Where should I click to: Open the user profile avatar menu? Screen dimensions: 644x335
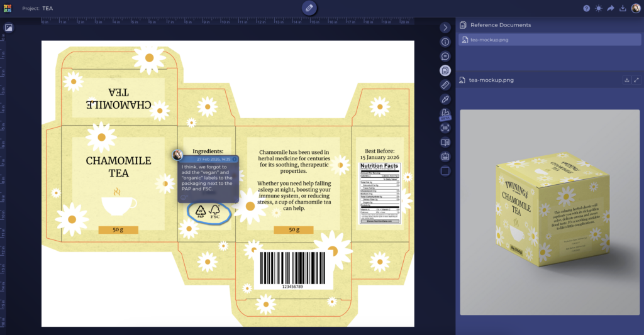636,8
